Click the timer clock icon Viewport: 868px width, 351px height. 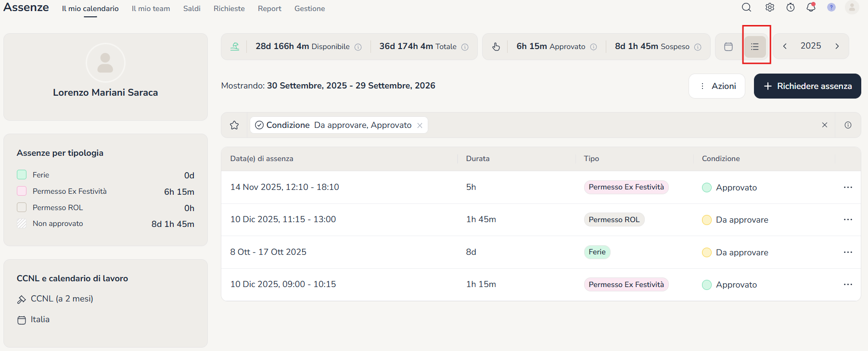(x=791, y=8)
